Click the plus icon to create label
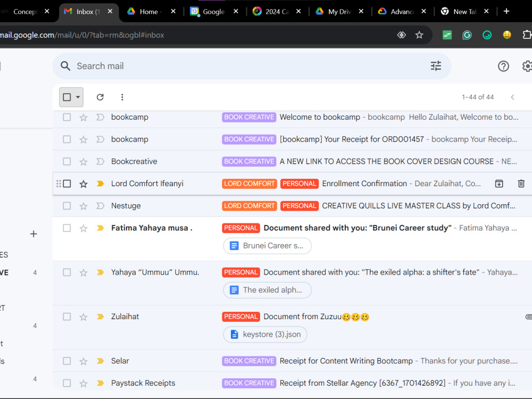Image resolution: width=532 pixels, height=399 pixels. click(x=34, y=234)
